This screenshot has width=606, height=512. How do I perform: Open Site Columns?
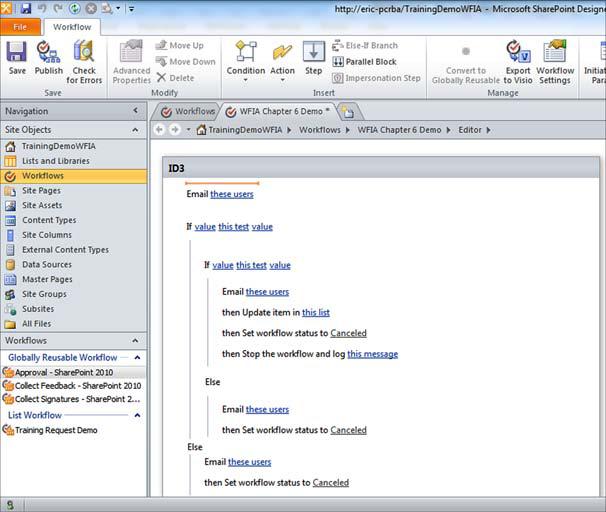point(74,235)
